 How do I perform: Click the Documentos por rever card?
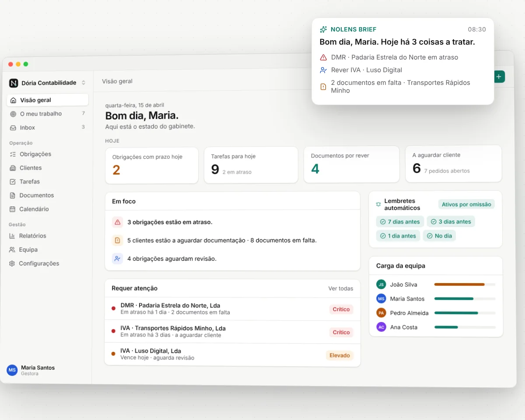[x=351, y=164]
